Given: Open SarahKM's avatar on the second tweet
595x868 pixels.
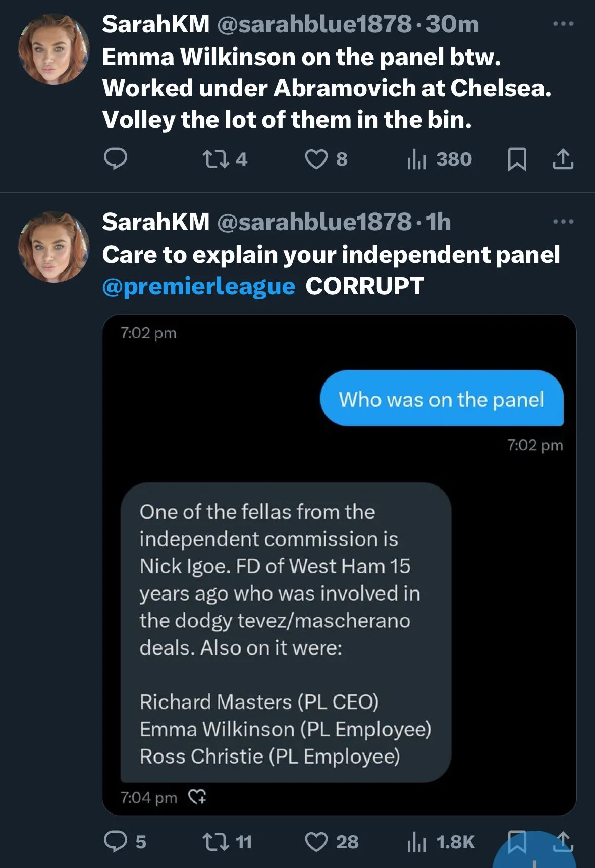Looking at the screenshot, I should [53, 247].
